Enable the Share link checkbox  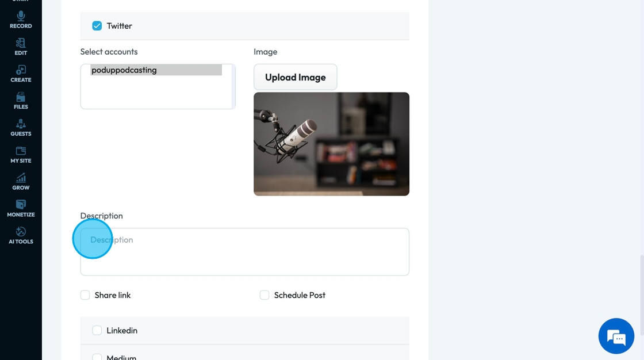click(x=85, y=295)
